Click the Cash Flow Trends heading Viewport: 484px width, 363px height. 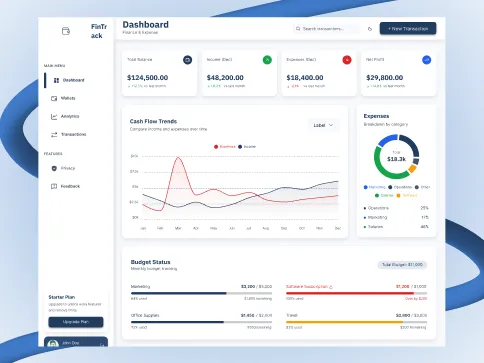click(153, 121)
